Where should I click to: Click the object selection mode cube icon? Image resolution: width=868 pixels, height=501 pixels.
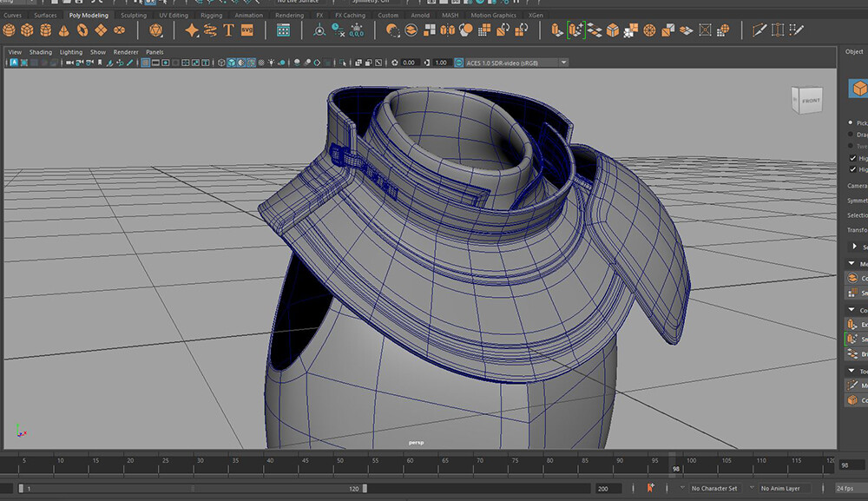(859, 89)
